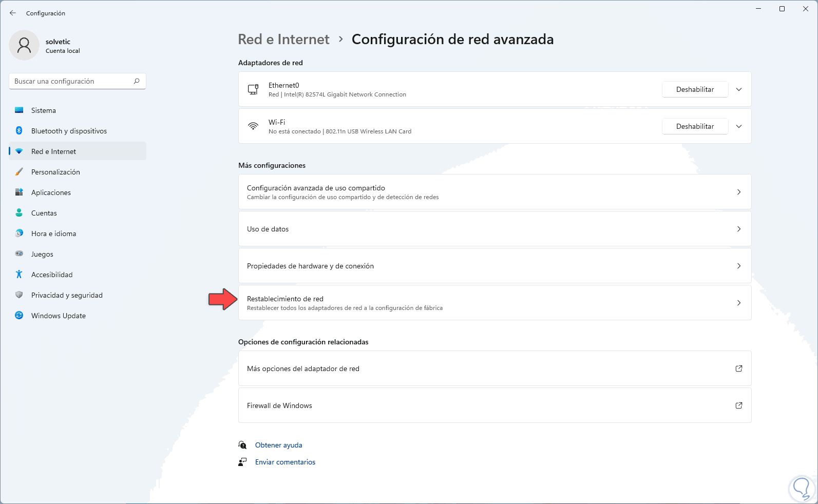Disable the Ethernet0 adapter

[695, 89]
